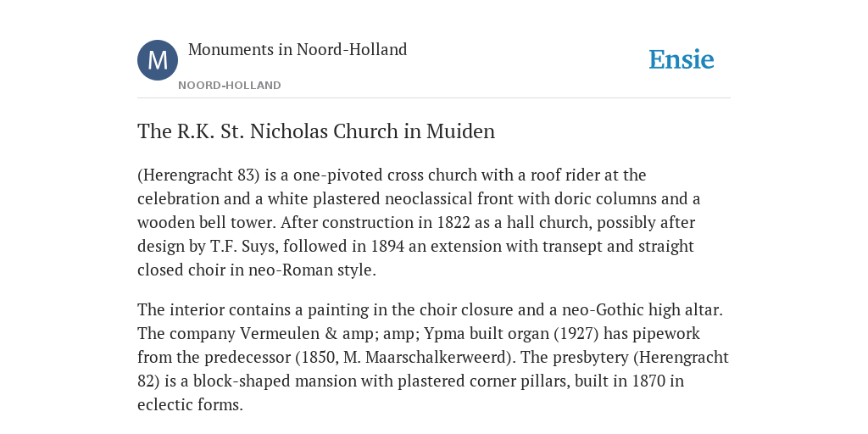Open the Monuments in Noord-Holland source title
This screenshot has height=434, width=868.
point(298,49)
